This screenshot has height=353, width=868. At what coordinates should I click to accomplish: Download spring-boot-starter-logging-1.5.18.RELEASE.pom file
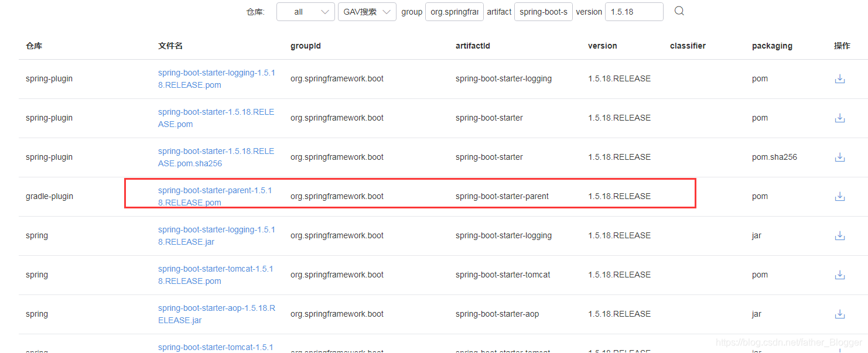coord(839,78)
